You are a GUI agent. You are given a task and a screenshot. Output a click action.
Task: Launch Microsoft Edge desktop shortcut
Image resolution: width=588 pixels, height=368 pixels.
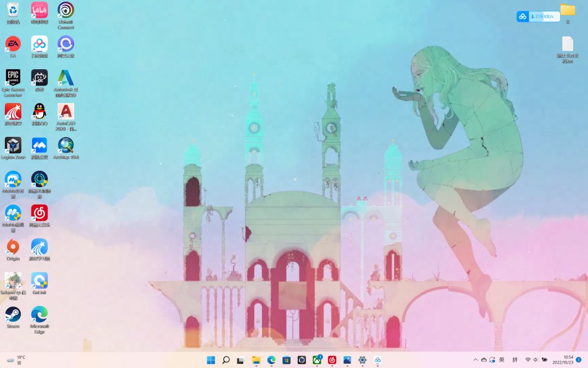pos(39,320)
